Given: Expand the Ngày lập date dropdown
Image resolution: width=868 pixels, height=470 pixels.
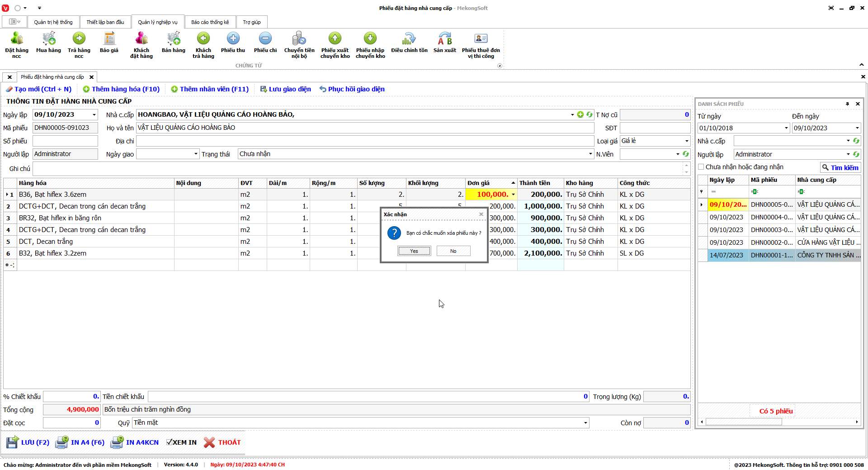Looking at the screenshot, I should [94, 115].
